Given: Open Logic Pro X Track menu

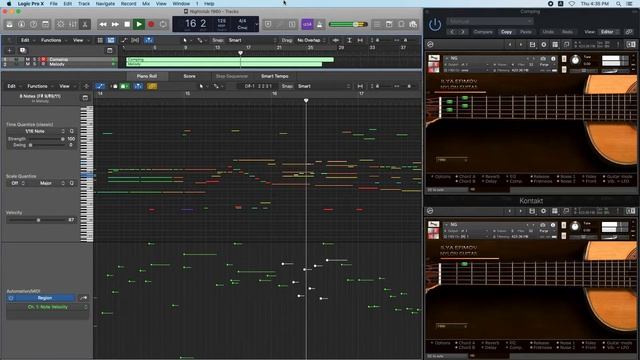Looking at the screenshot, I should (x=84, y=4).
